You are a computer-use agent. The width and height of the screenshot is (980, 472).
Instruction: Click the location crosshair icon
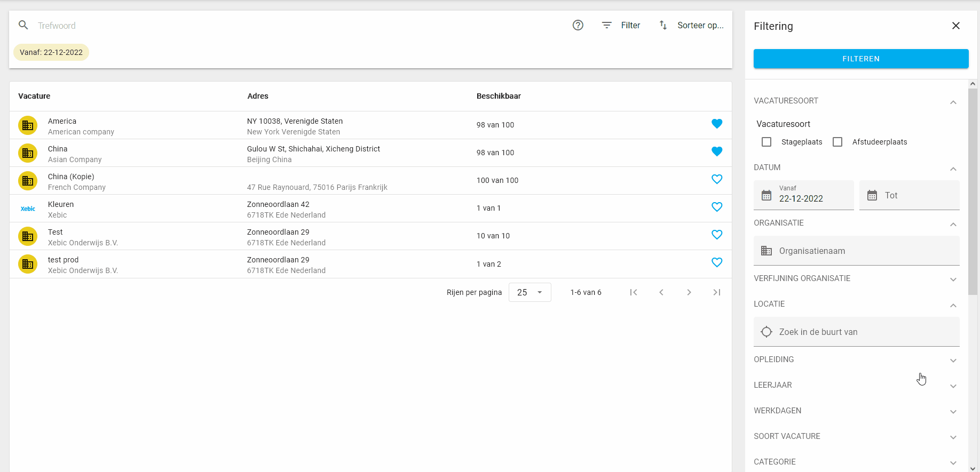click(x=766, y=332)
